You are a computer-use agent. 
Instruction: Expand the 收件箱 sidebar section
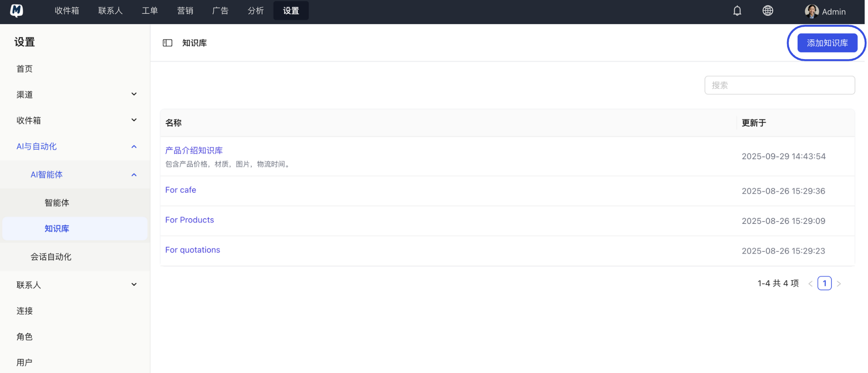134,120
